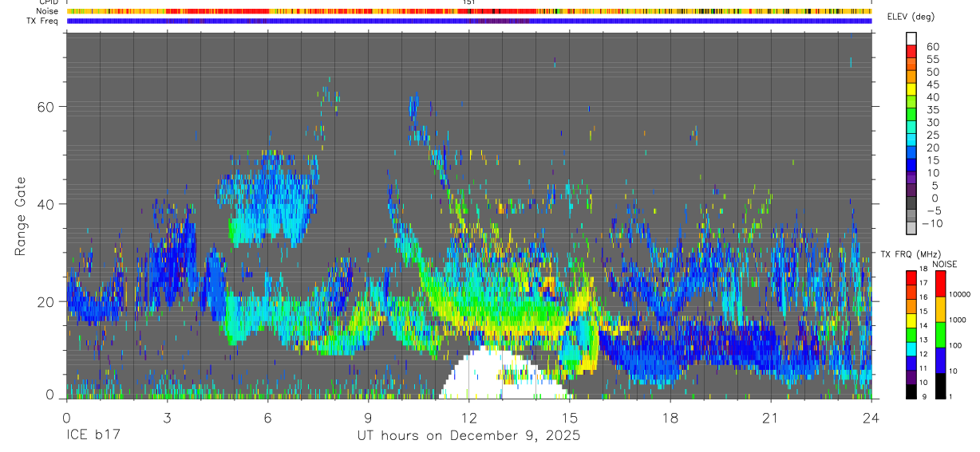Click the red top segment of the NOISE color bar
The image size is (980, 452).
[x=940, y=284]
